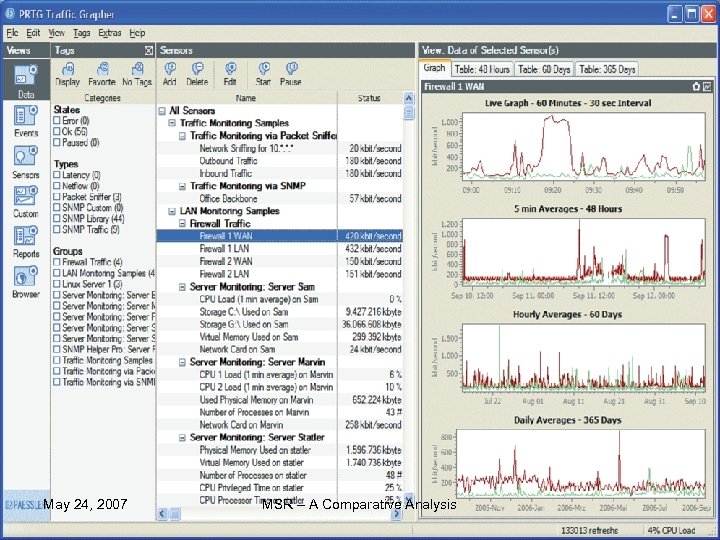
Task: Collapse Traffic Monitoring via Packet Sniffer node
Action: tap(182, 136)
